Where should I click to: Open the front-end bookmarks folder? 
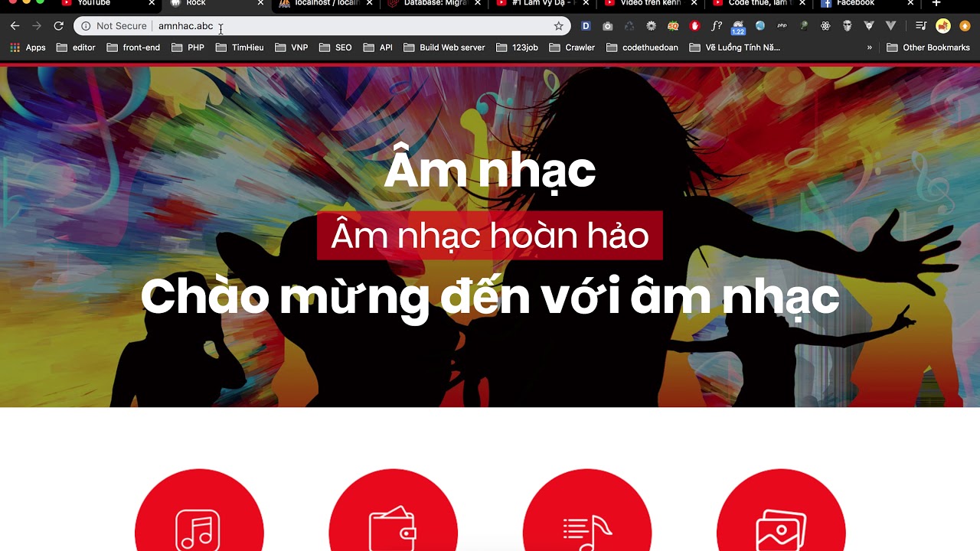tap(133, 47)
